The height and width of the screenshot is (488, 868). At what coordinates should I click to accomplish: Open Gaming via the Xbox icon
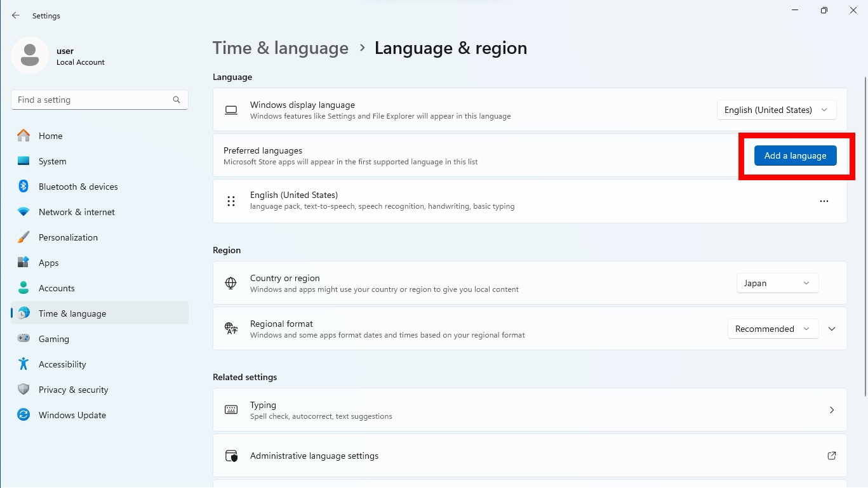[x=23, y=338]
